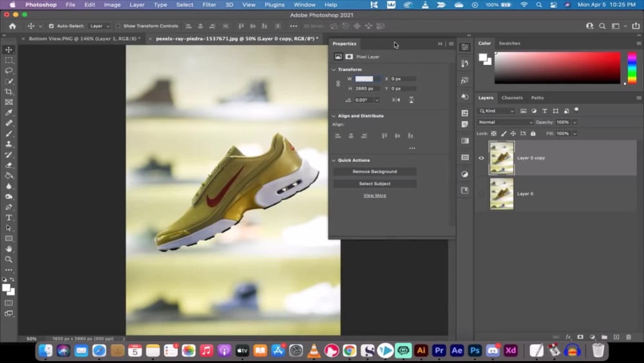Hide the Layer 0 copy layer

[x=481, y=158]
